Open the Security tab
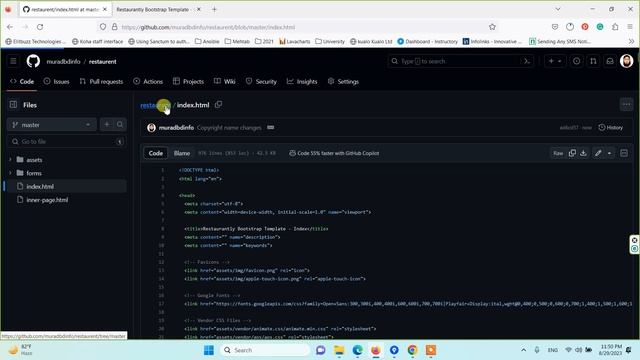 261,81
